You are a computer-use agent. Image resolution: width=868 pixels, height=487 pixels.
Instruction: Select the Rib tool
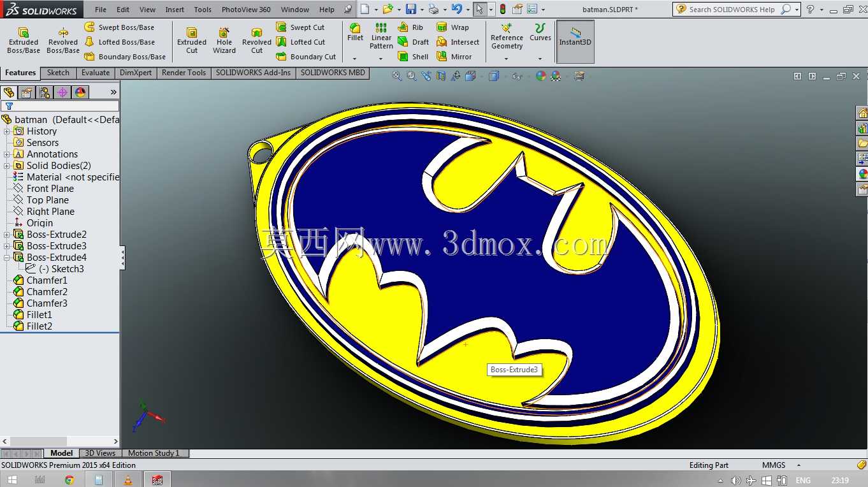coord(410,27)
